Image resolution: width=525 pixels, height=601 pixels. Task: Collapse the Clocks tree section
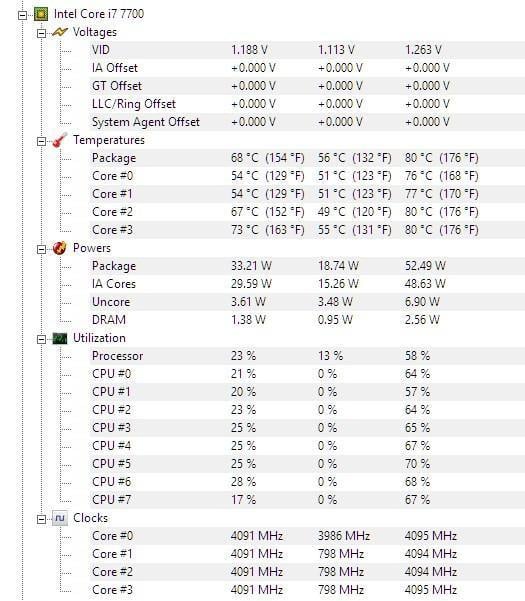click(x=41, y=519)
